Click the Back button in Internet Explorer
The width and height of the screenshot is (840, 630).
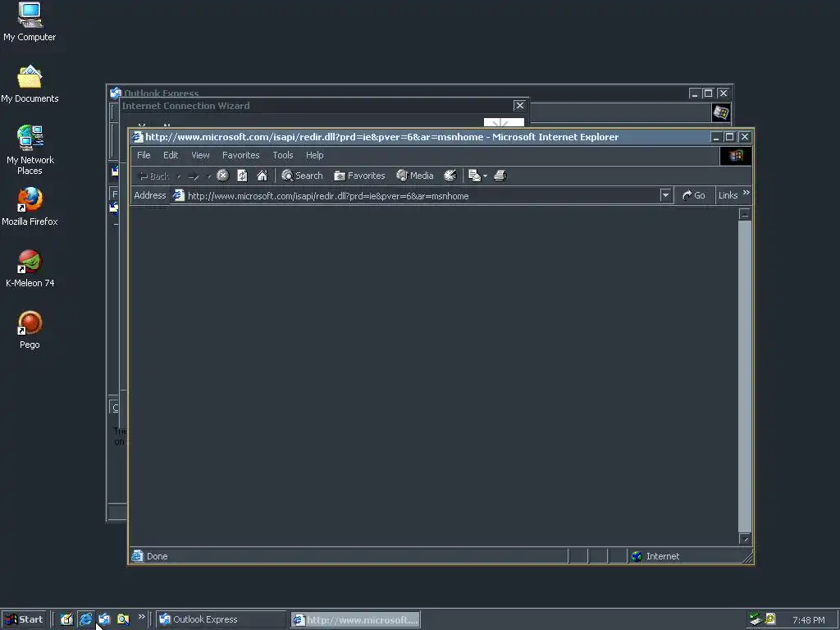pos(153,176)
